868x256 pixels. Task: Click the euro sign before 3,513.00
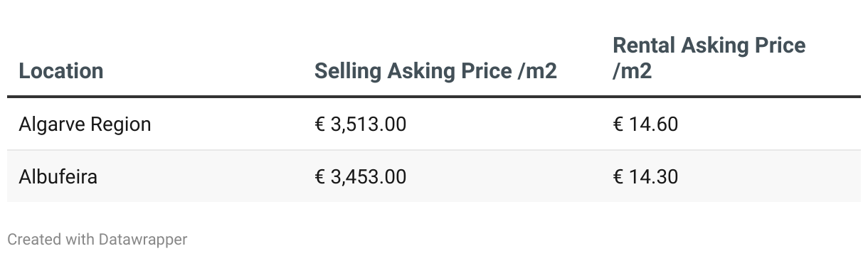click(x=320, y=124)
